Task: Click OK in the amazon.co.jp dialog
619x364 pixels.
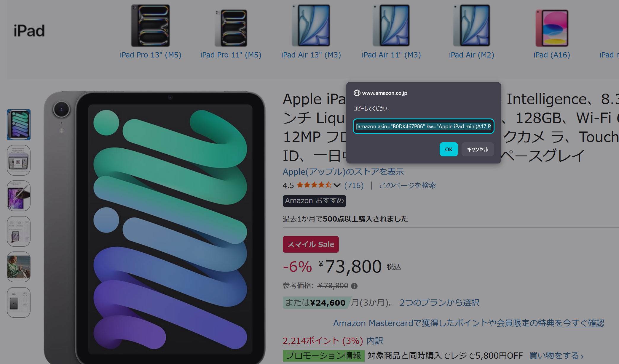Action: point(449,149)
